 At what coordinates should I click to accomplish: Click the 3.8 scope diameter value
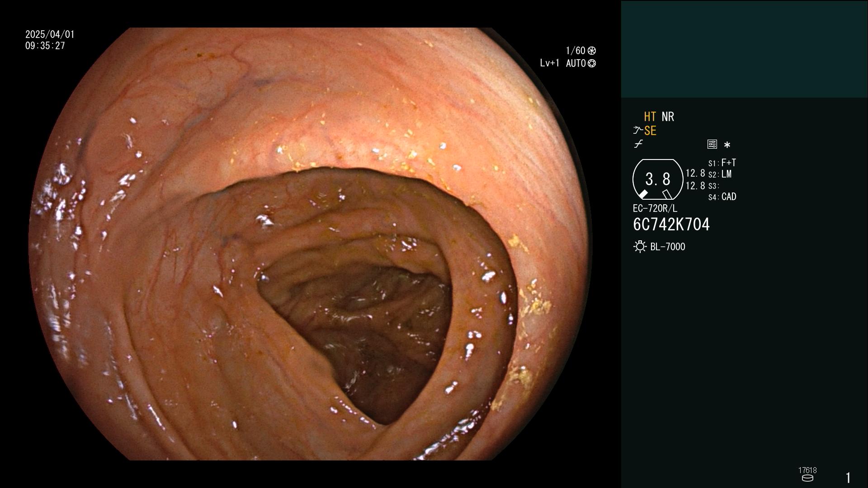point(658,179)
